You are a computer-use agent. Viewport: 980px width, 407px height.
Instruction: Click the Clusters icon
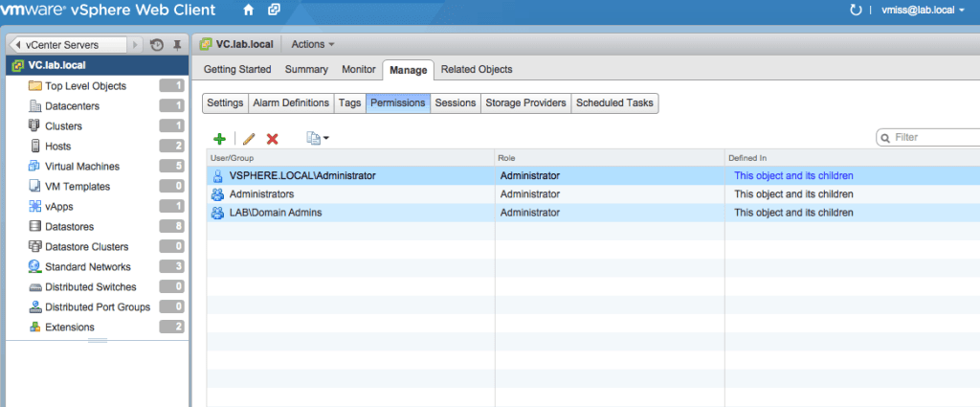[35, 125]
